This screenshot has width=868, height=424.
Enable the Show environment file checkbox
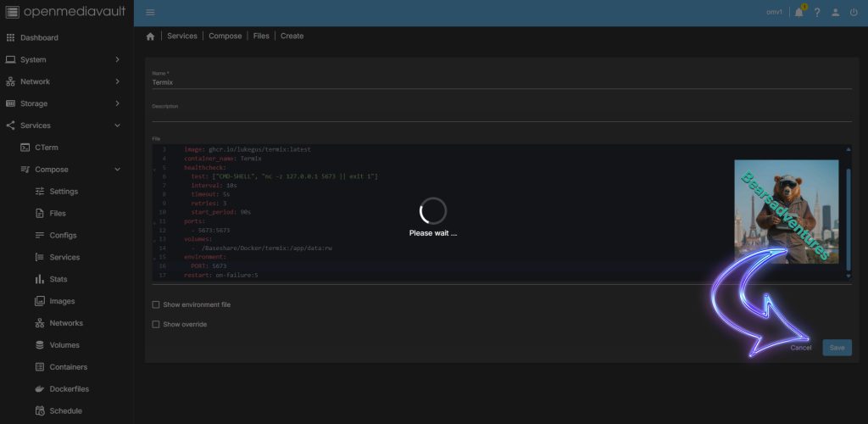(x=156, y=304)
